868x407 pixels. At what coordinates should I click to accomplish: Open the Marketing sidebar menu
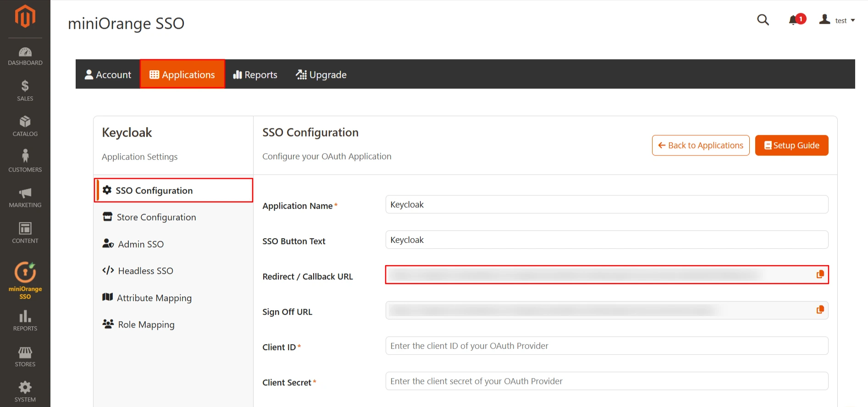25,197
